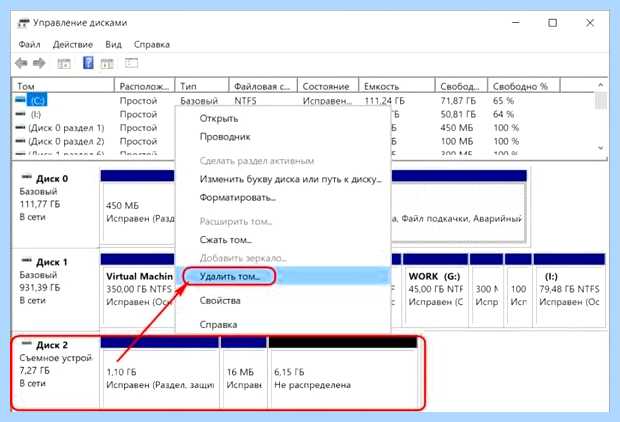Sort by Свобод... column header
The image size is (620, 422).
461,86
